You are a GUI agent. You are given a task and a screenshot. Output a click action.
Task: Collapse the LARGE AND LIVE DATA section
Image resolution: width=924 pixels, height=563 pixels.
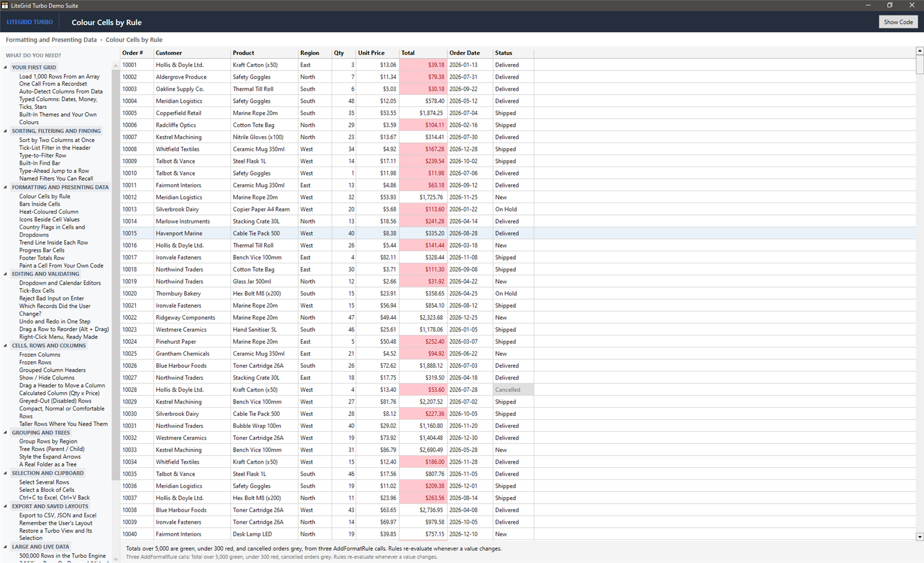click(x=5, y=547)
